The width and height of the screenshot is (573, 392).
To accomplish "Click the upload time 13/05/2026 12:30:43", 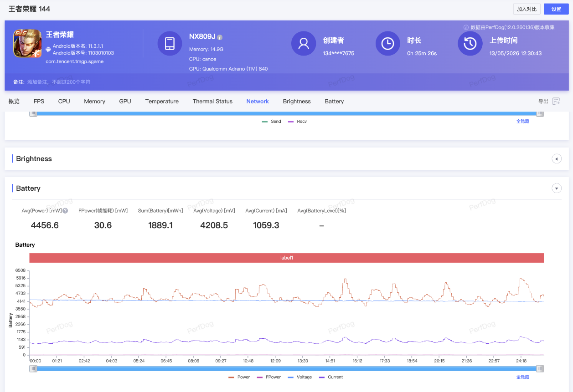I will coord(516,53).
